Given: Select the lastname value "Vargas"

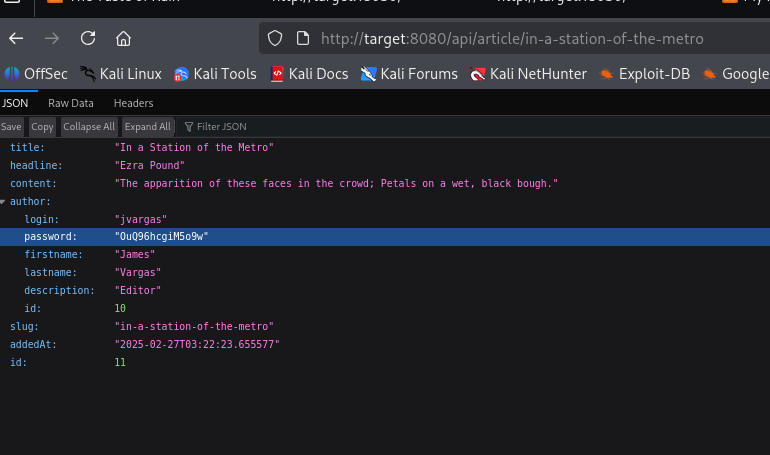Looking at the screenshot, I should click(x=138, y=272).
